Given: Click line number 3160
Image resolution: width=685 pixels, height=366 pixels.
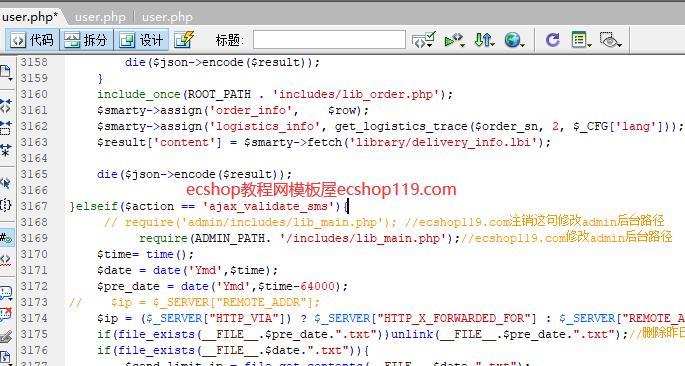Looking at the screenshot, I should point(34,94).
